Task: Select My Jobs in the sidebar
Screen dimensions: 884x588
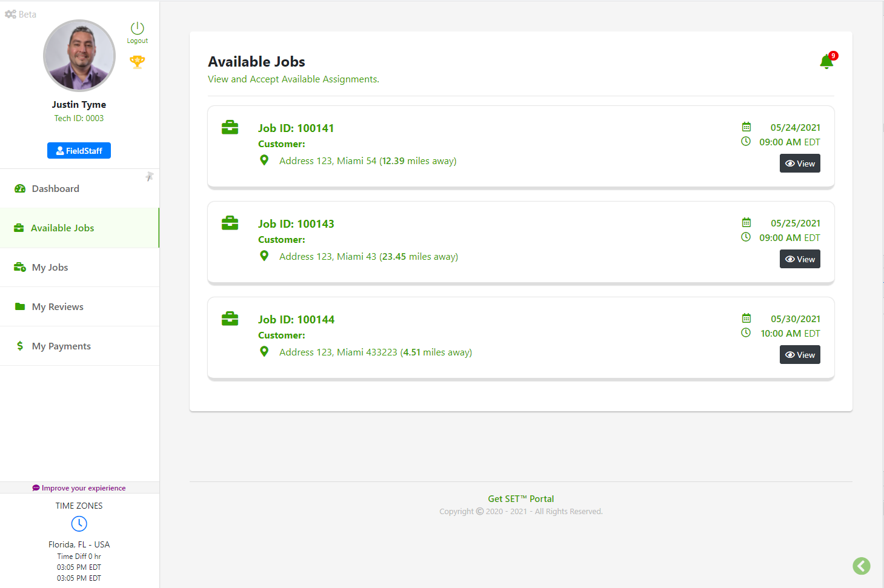Action: click(50, 268)
